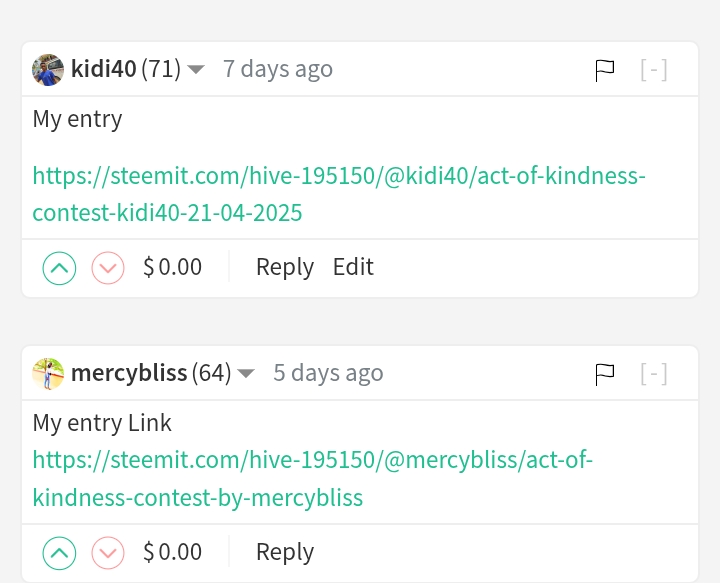Open kidi40's profile avatar
Screen dimensions: 720x583
point(48,70)
